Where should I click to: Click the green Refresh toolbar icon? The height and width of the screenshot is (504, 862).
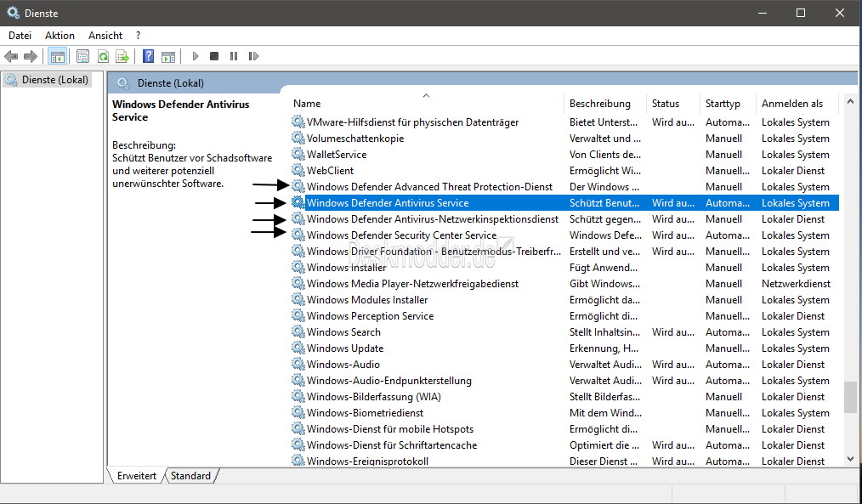click(x=103, y=56)
